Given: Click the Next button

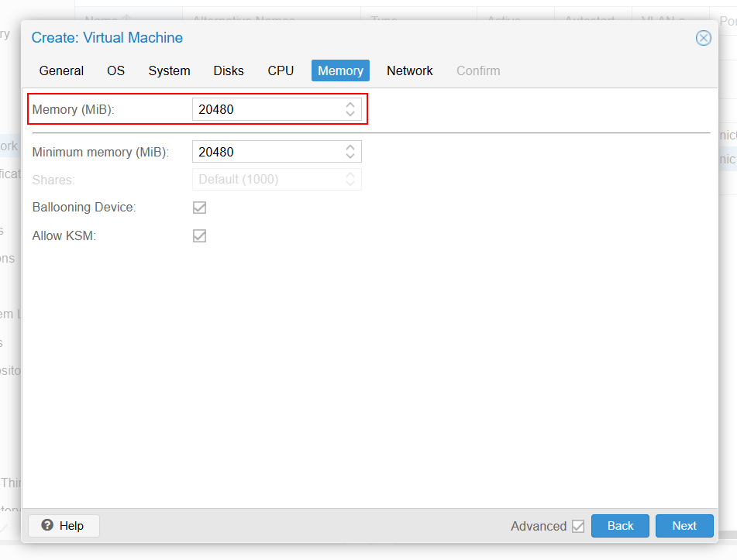Looking at the screenshot, I should [x=684, y=526].
